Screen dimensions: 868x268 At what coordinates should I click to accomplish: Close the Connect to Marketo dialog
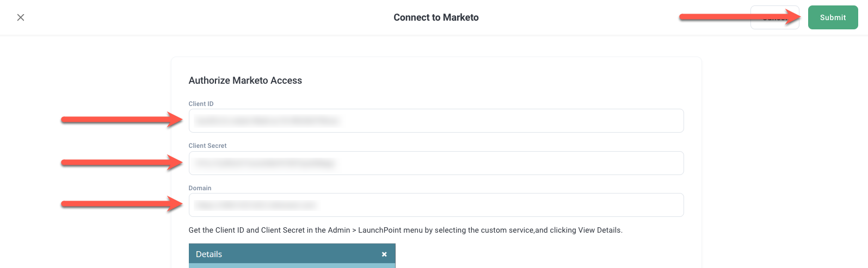coord(21,17)
